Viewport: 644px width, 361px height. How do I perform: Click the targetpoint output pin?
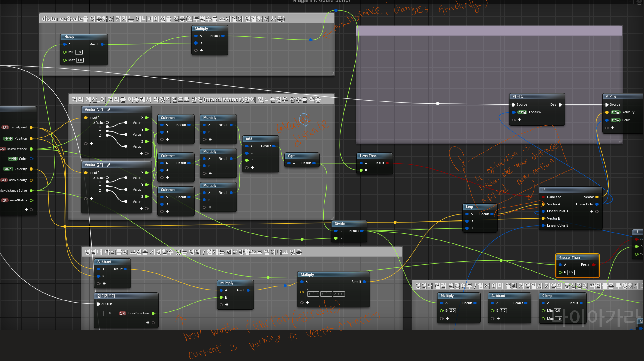31,128
